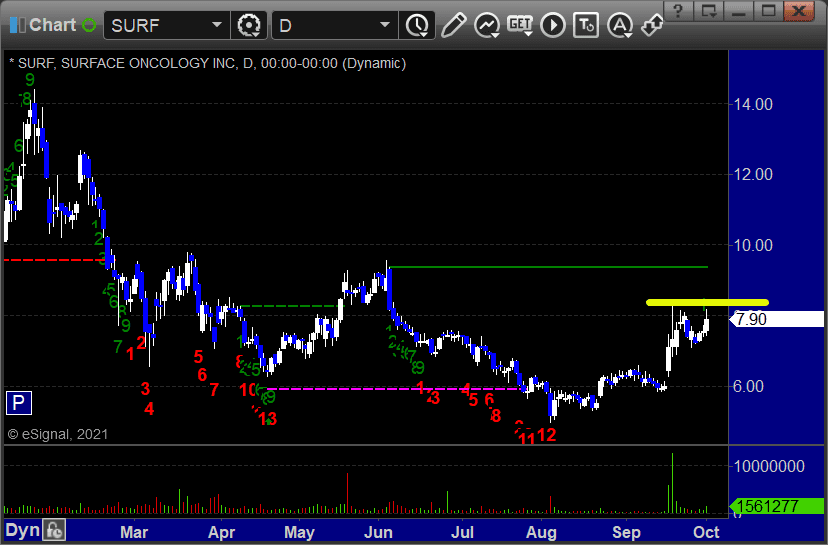
Task: Open the help question mark button
Action: click(x=679, y=11)
